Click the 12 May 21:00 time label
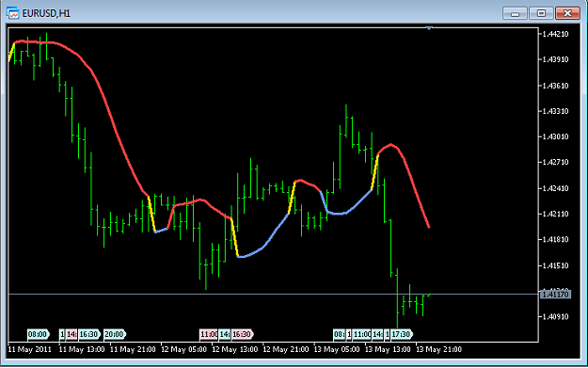This screenshot has width=588, height=368. pyautogui.click(x=286, y=349)
